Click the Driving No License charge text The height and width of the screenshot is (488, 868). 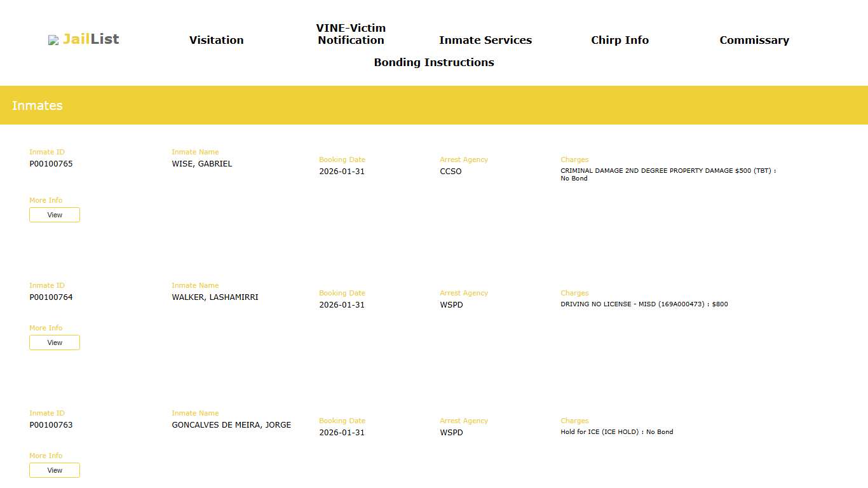[x=644, y=304]
